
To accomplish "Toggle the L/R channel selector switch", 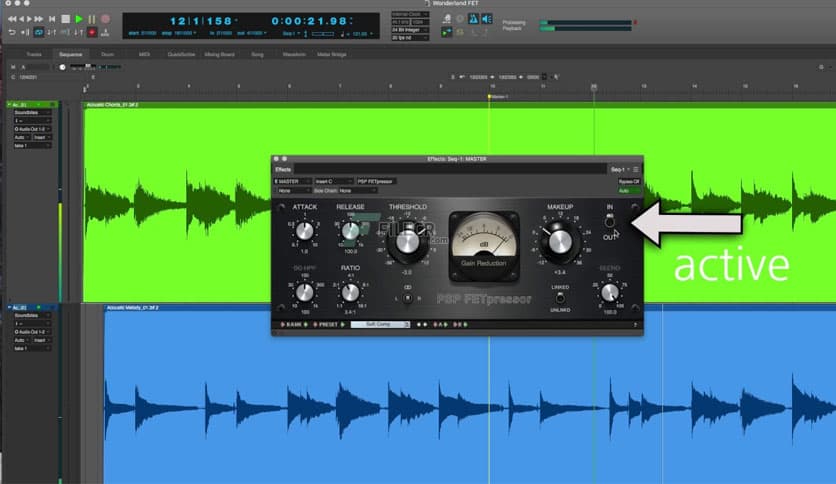I will point(408,299).
